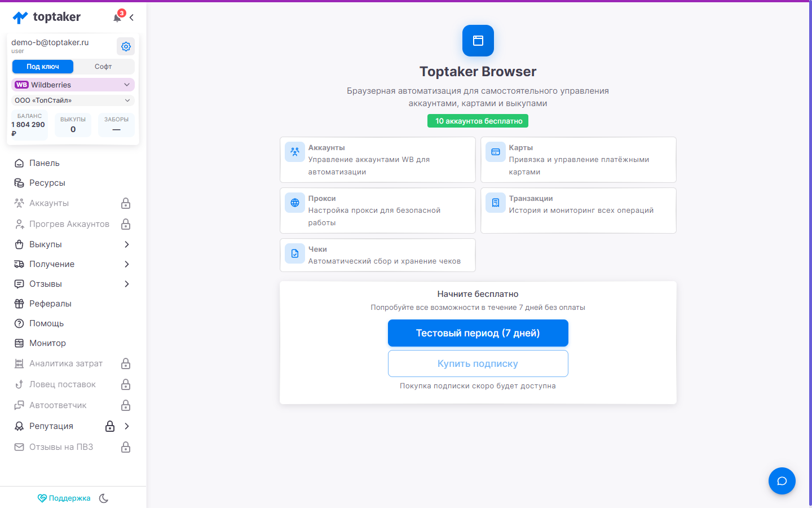Click the Заборы counter tile
Viewport: 812px width, 508px height.
coord(116,125)
